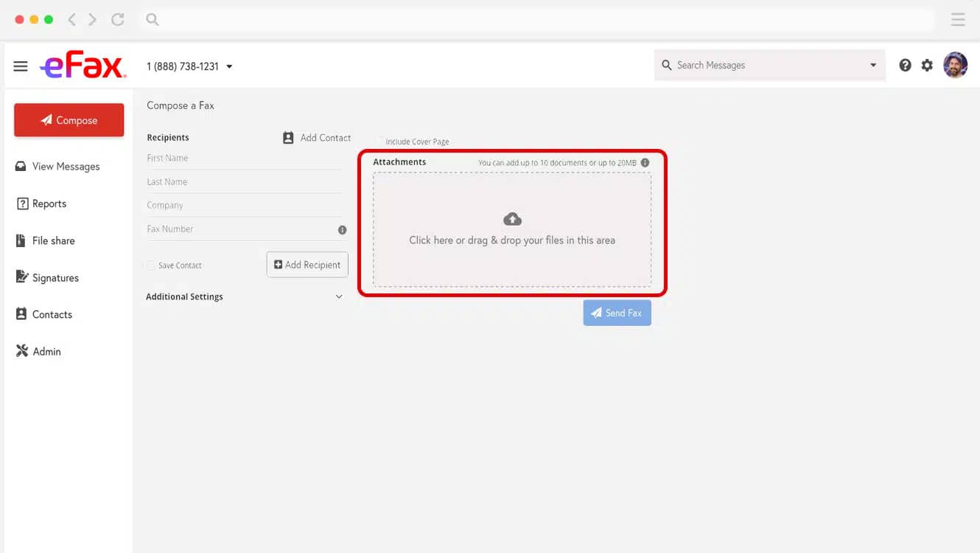Click the Admin wrench icon
Image resolution: width=980 pixels, height=553 pixels.
22,350
